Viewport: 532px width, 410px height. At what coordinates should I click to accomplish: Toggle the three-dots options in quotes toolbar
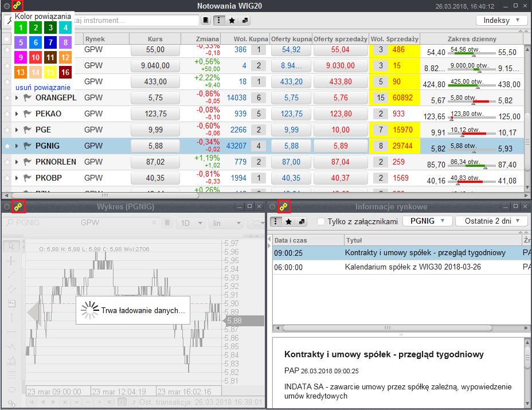click(x=219, y=21)
